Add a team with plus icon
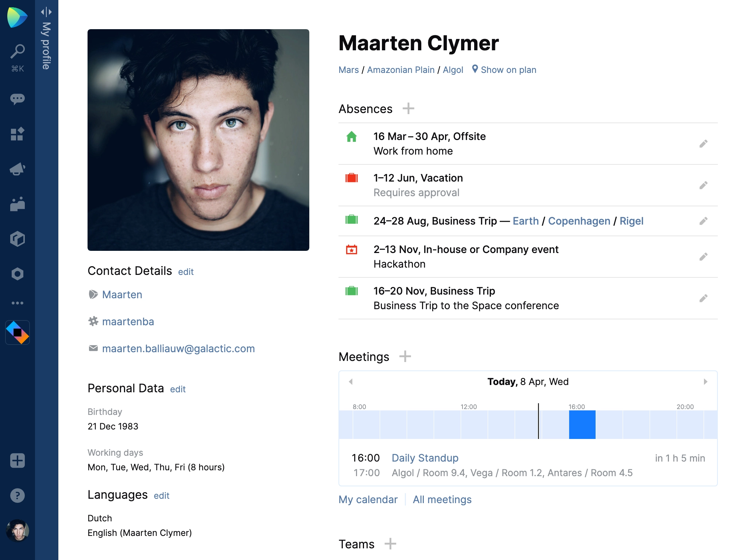Screen dimensions: 747x560 click(x=390, y=544)
